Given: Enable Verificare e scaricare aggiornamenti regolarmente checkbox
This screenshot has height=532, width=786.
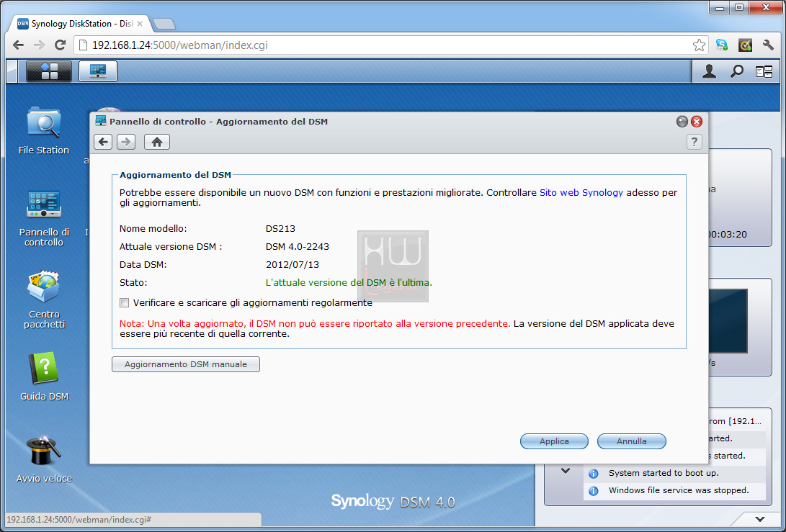Looking at the screenshot, I should pos(125,302).
